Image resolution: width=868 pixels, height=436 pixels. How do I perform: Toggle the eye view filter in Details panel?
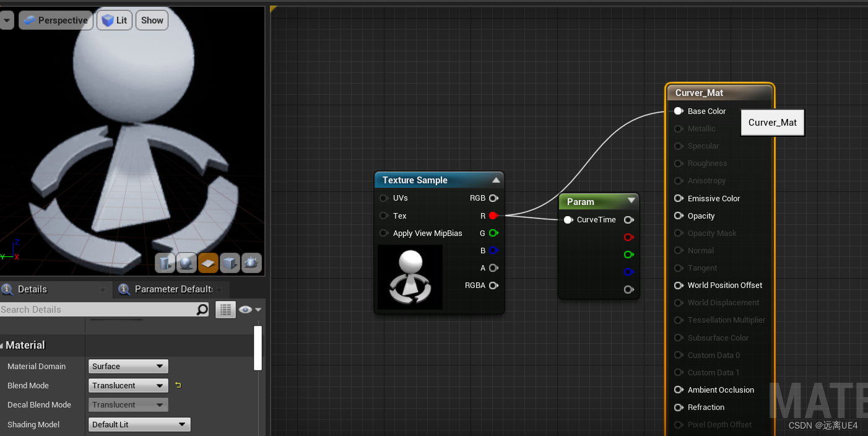[245, 309]
